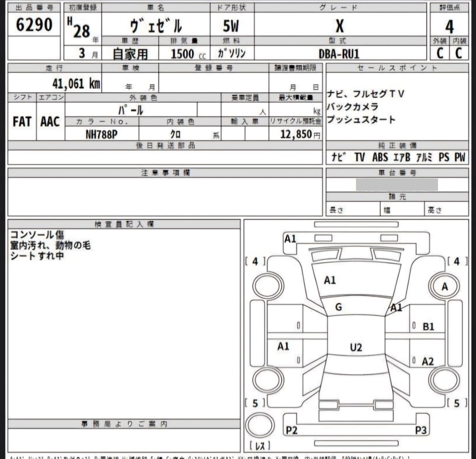This screenshot has width=476, height=459.
Task: Click the front left wheel circle
Action: [268, 286]
